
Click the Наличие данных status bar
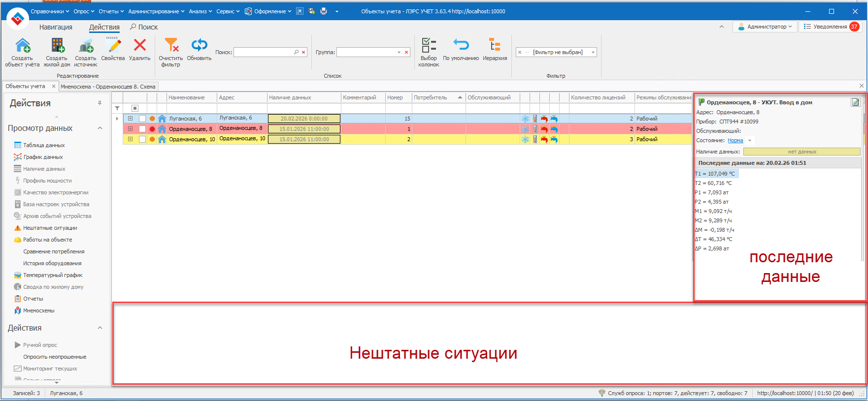[x=801, y=152]
